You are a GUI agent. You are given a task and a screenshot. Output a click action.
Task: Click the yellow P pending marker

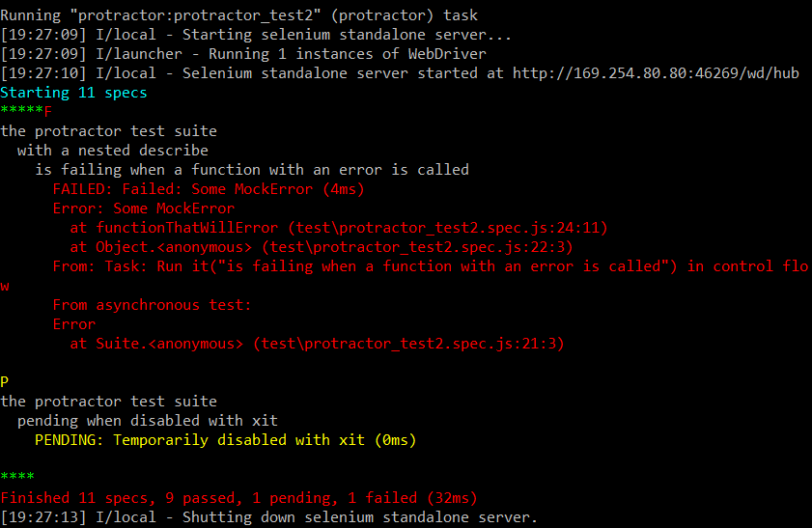(x=5, y=382)
